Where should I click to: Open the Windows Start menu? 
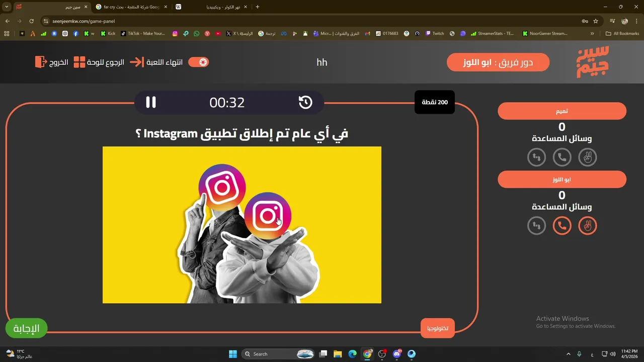(x=233, y=354)
